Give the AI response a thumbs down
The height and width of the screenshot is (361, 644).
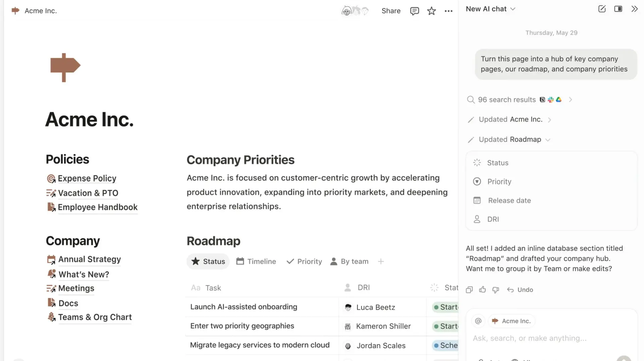click(495, 290)
